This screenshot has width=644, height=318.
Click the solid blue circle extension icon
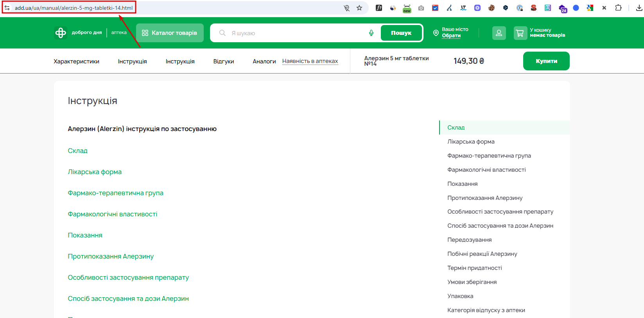coord(576,8)
